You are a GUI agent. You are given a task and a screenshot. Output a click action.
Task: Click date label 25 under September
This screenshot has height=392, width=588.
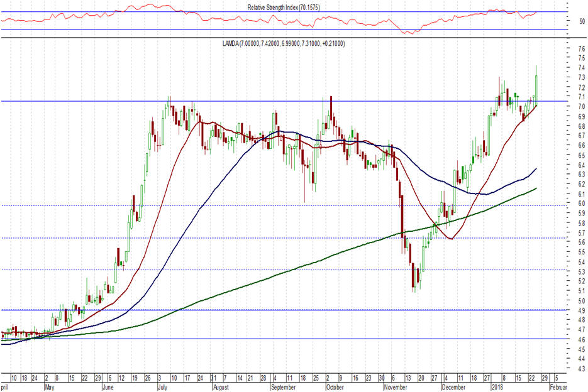coord(316,378)
